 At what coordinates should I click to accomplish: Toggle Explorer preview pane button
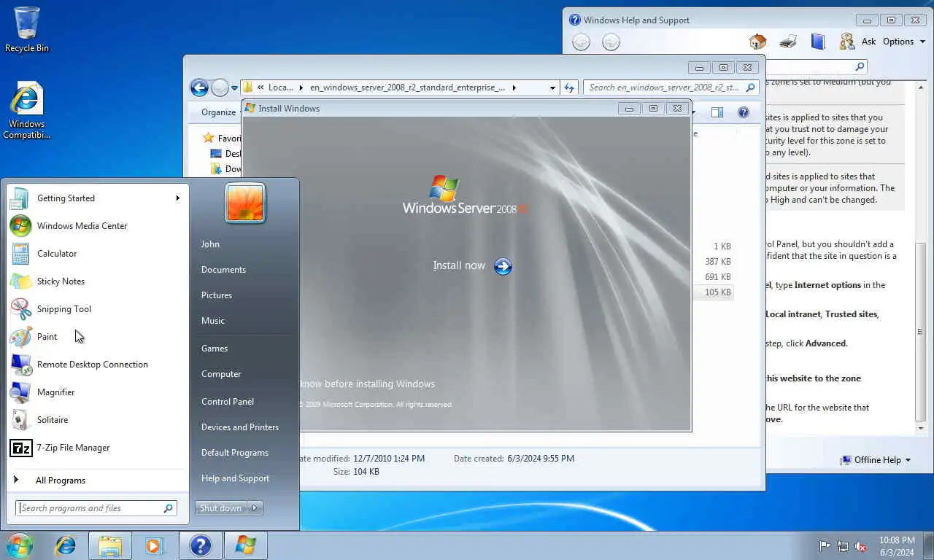click(717, 112)
